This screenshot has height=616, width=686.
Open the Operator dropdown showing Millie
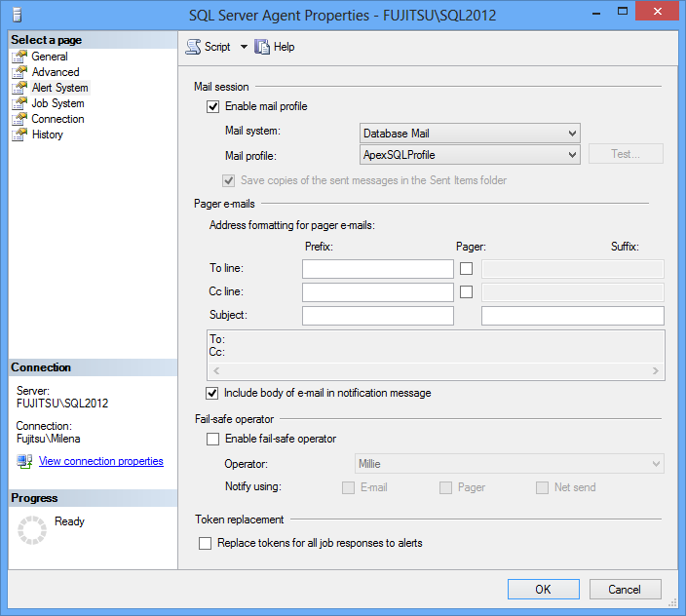pyautogui.click(x=510, y=464)
